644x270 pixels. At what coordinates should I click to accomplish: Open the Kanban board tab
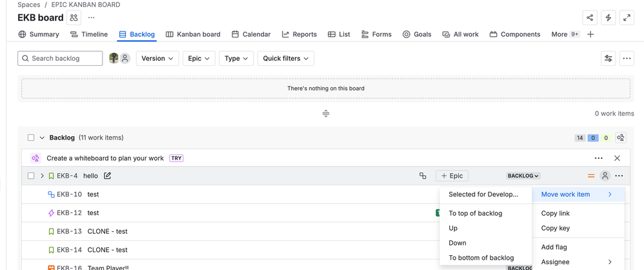pyautogui.click(x=193, y=34)
